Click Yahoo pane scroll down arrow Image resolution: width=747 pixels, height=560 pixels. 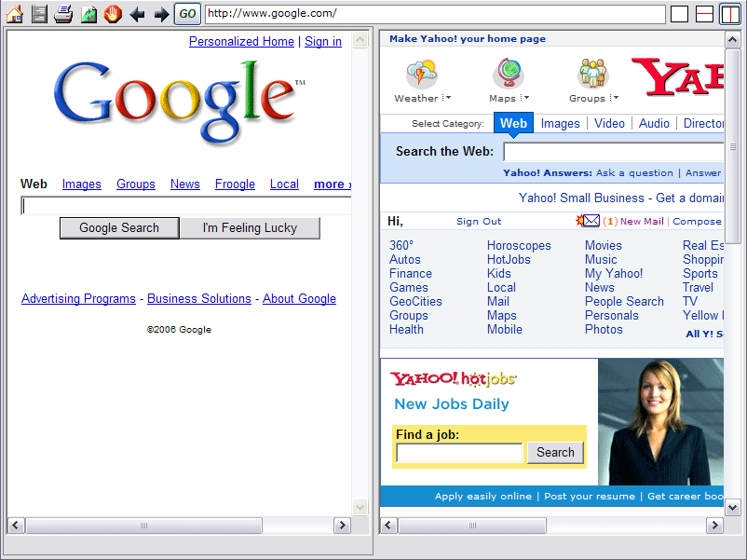[x=732, y=508]
